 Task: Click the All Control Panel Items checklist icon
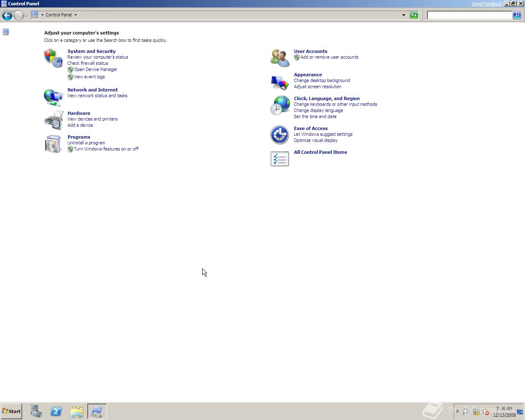[x=280, y=159]
